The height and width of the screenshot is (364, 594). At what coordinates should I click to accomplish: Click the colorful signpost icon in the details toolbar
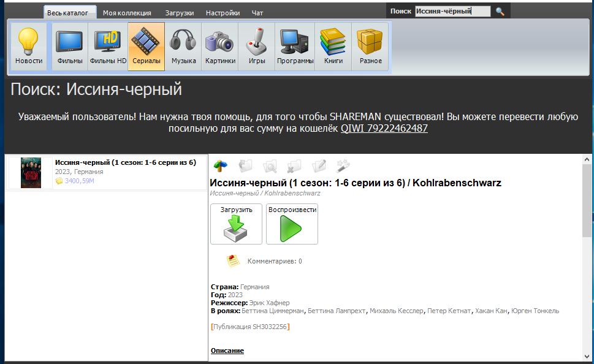[x=220, y=165]
